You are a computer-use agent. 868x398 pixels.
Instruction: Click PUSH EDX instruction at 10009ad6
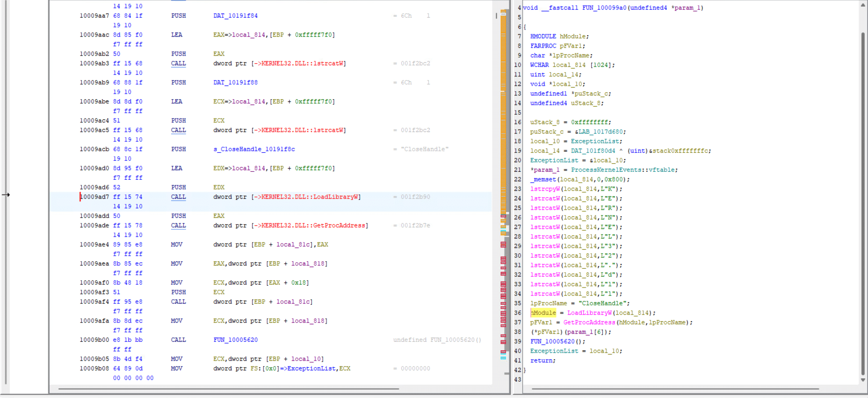pyautogui.click(x=198, y=188)
